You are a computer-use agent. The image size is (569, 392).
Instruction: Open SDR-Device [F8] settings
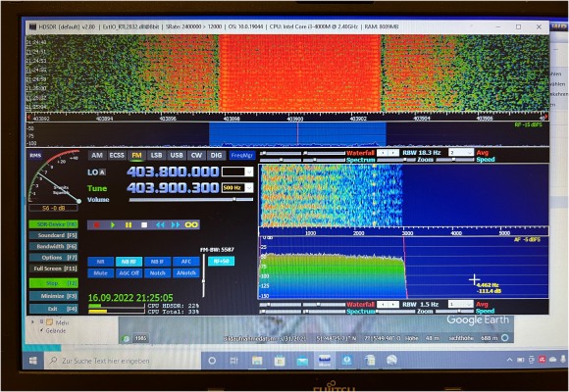53,224
